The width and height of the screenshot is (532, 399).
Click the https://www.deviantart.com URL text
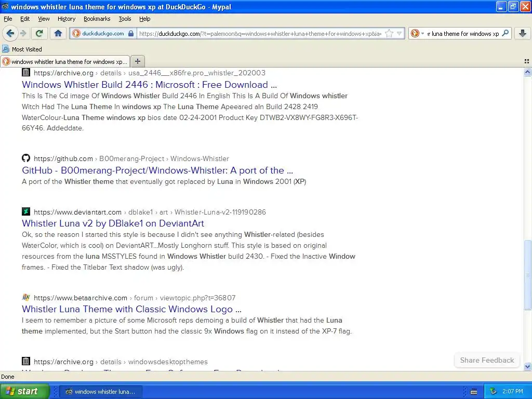78,212
